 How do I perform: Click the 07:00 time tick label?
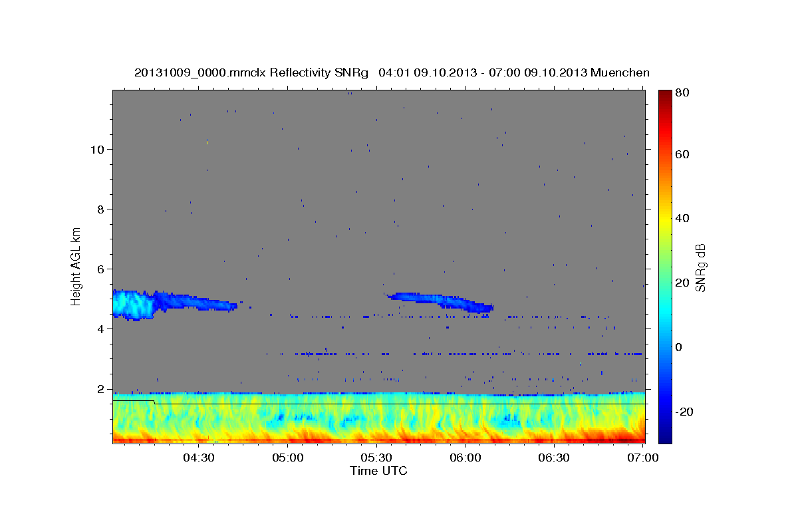click(643, 458)
